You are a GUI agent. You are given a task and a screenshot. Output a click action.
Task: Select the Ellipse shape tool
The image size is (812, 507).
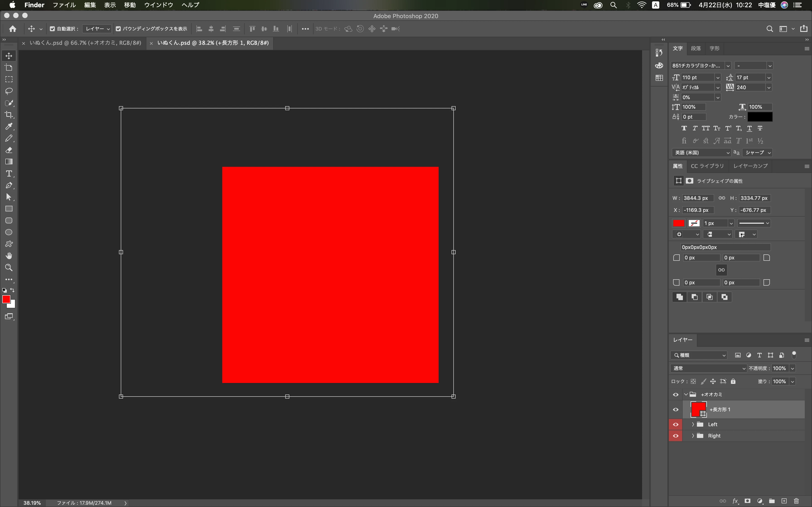point(9,232)
